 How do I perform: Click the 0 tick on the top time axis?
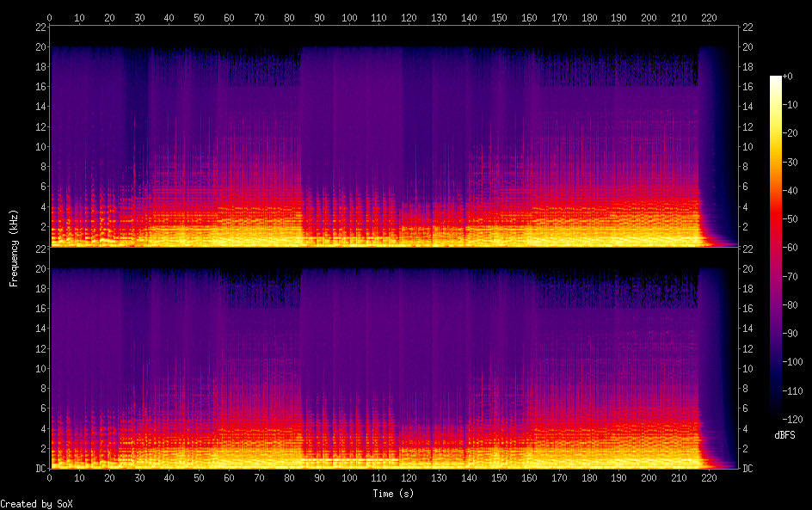pos(50,17)
